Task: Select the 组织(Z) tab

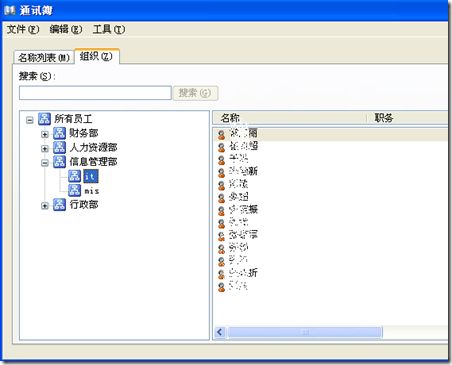Action: (x=96, y=56)
